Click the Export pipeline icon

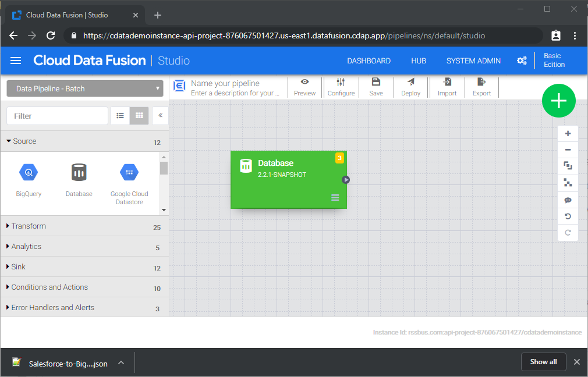[481, 82]
